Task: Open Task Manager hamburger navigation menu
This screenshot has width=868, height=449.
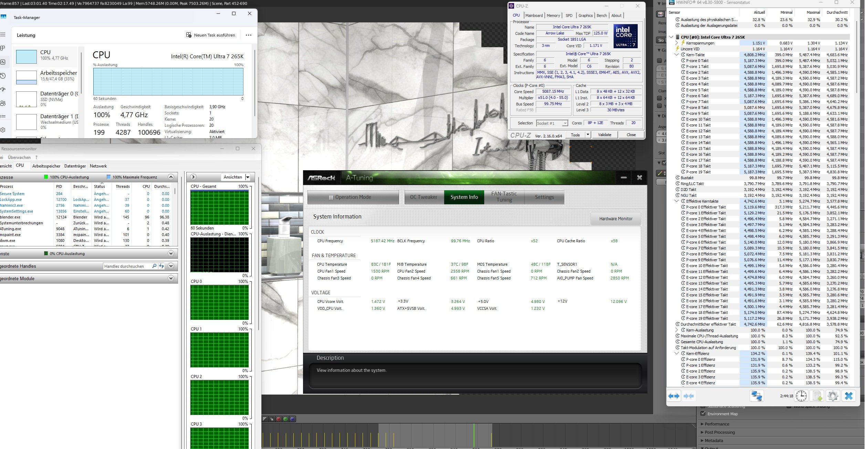Action: [x=3, y=34]
